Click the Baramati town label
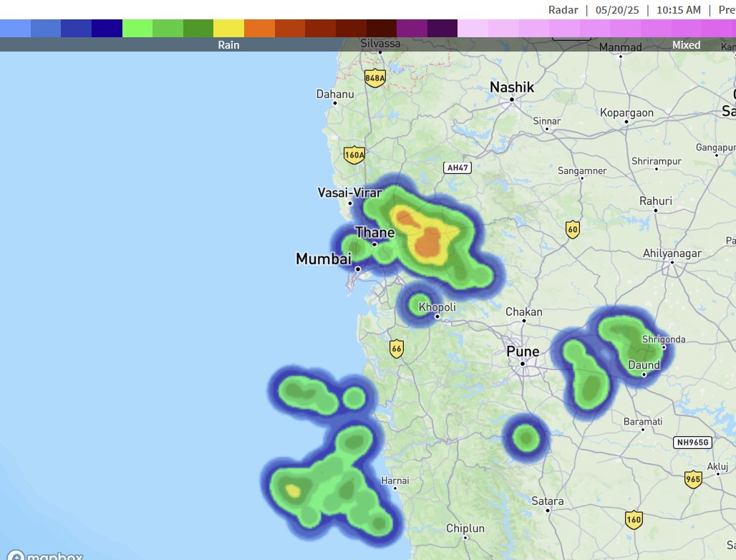This screenshot has width=736, height=560. click(643, 422)
